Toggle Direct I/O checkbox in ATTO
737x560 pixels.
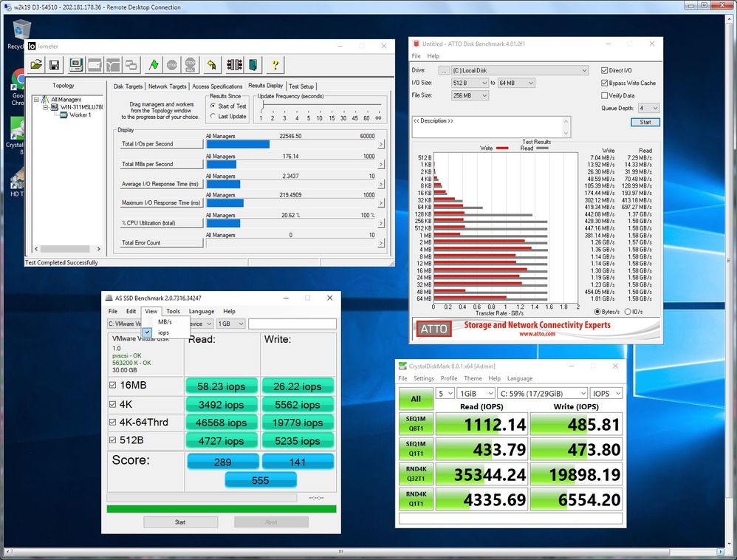tap(605, 70)
